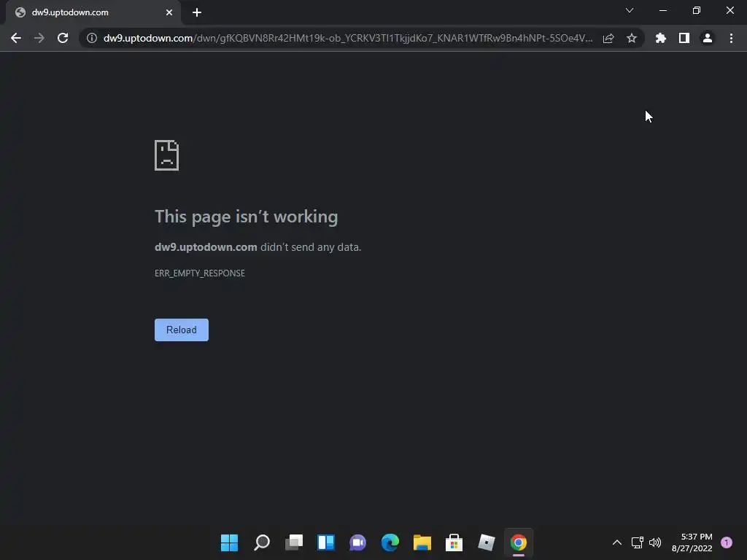This screenshot has width=747, height=560.
Task: Click the ERR_EMPTY_RESPONSE text
Action: click(x=200, y=273)
